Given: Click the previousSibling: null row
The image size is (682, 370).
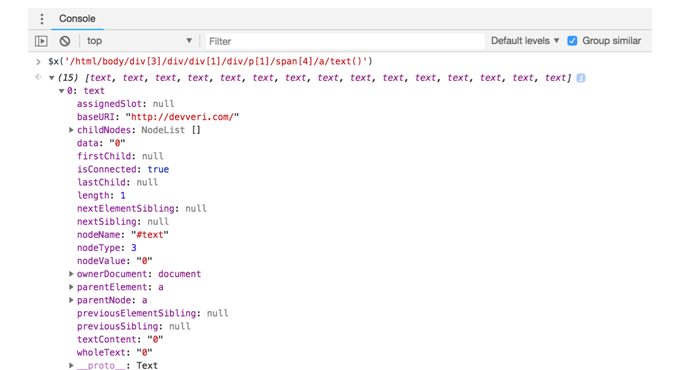Looking at the screenshot, I should click(x=134, y=326).
